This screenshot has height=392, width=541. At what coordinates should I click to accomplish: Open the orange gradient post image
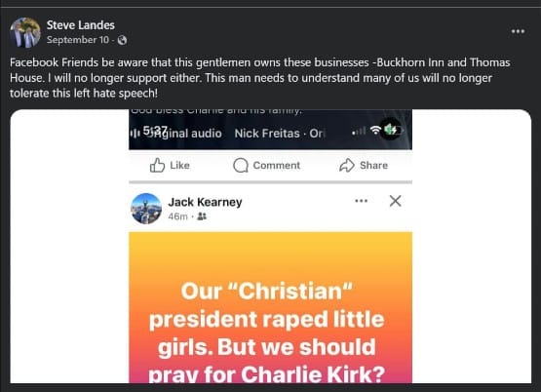point(271,307)
